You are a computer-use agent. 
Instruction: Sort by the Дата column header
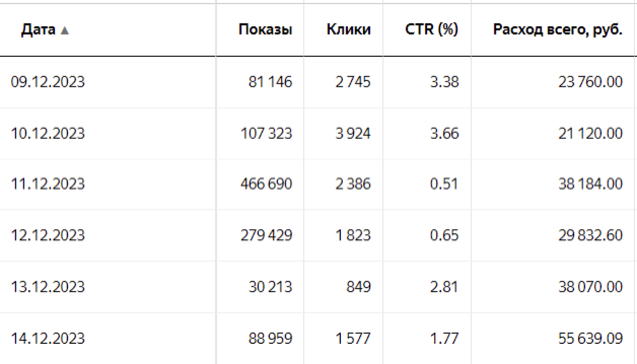(x=38, y=30)
